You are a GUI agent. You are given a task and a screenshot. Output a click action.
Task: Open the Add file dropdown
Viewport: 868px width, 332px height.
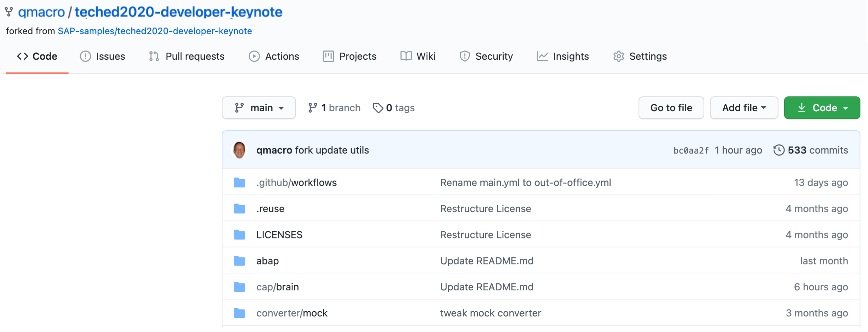point(744,108)
